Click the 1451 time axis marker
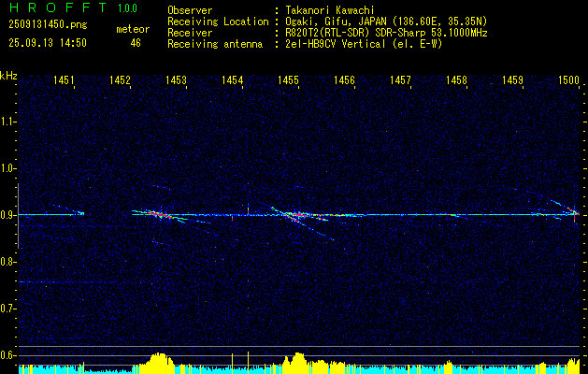 (x=64, y=79)
